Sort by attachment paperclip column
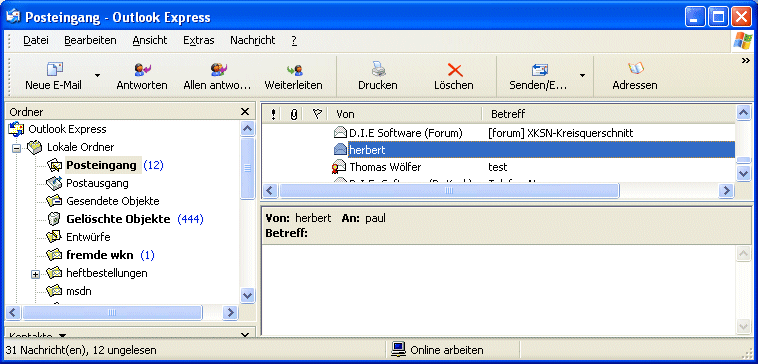 [293, 114]
